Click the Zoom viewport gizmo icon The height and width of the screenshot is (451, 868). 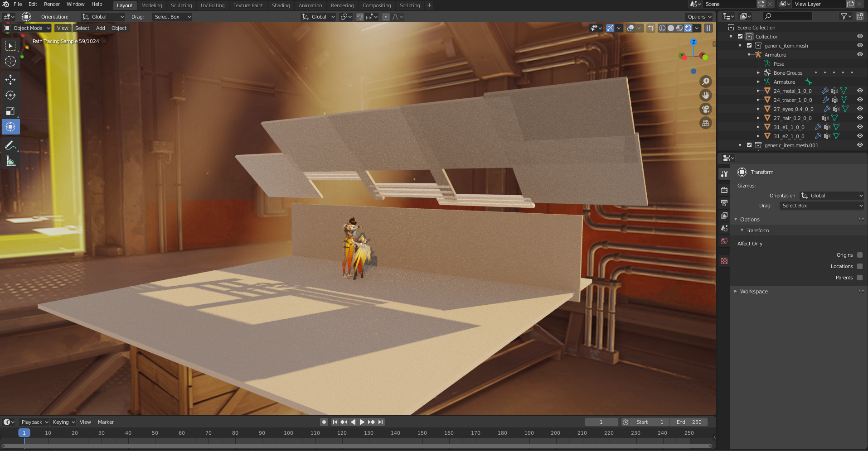click(x=706, y=82)
